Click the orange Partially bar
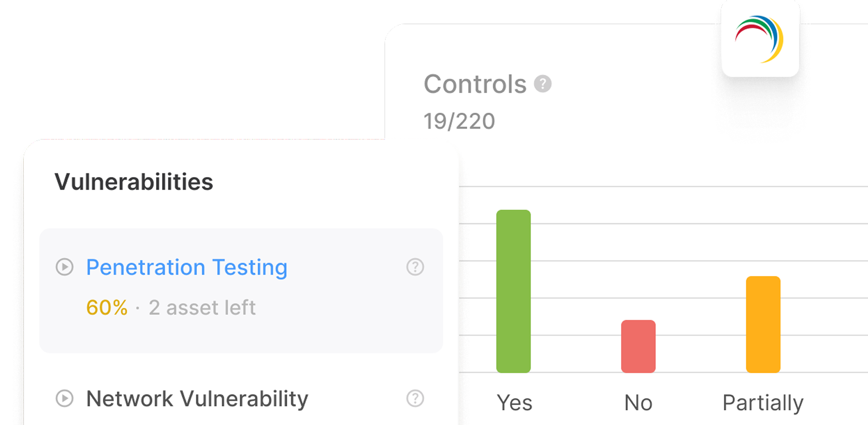The image size is (868, 425). pyautogui.click(x=763, y=324)
